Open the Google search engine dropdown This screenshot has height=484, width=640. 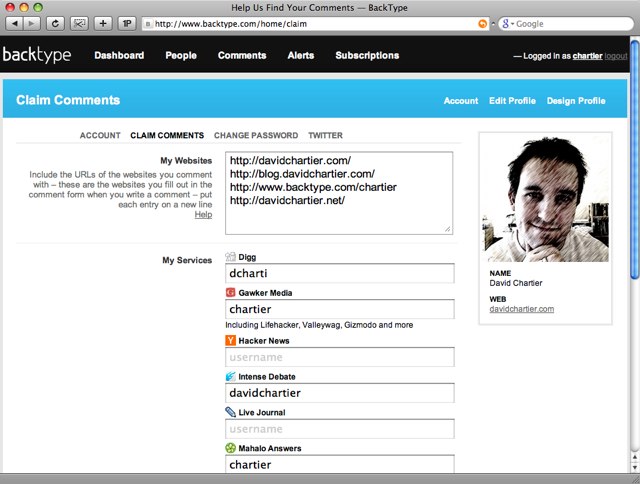point(507,24)
